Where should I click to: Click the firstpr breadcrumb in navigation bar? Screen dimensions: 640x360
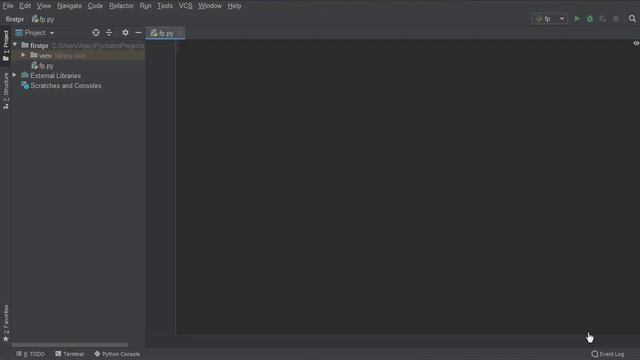click(x=15, y=19)
